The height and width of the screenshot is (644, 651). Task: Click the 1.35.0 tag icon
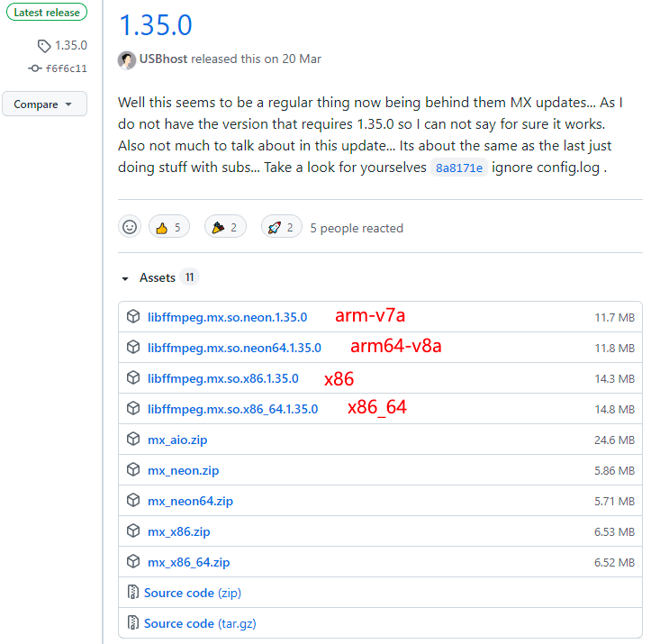point(44,46)
